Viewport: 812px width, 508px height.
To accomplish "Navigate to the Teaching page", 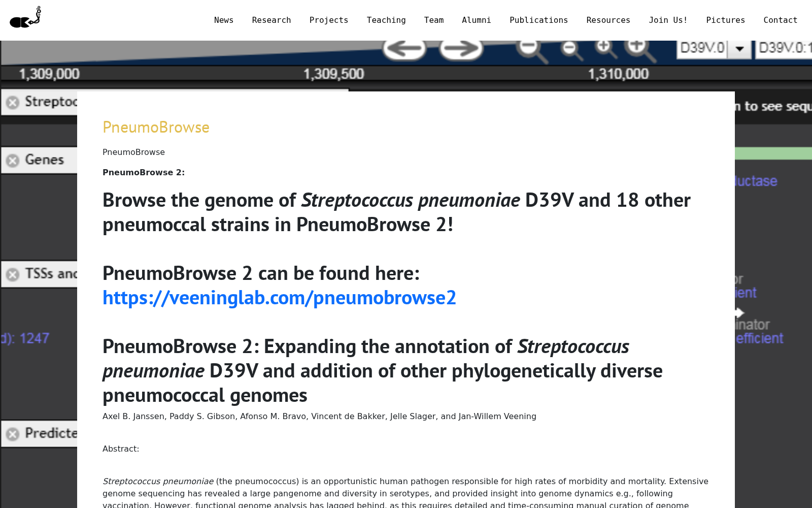I will tap(386, 20).
